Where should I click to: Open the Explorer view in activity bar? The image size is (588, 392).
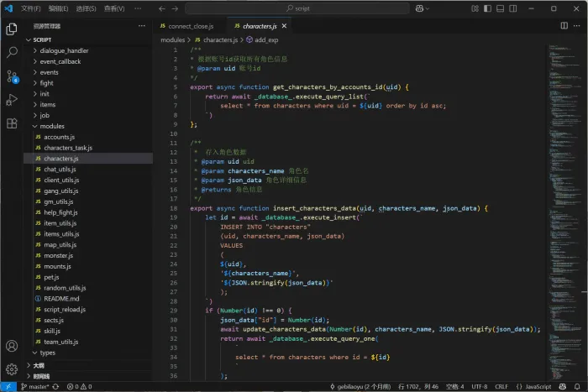coord(12,29)
